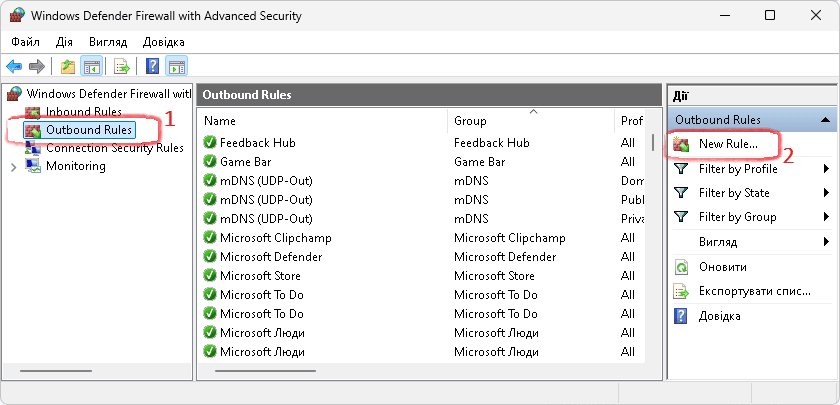The height and width of the screenshot is (405, 840).
Task: Click the green Оновити refresh icon
Action: [681, 267]
